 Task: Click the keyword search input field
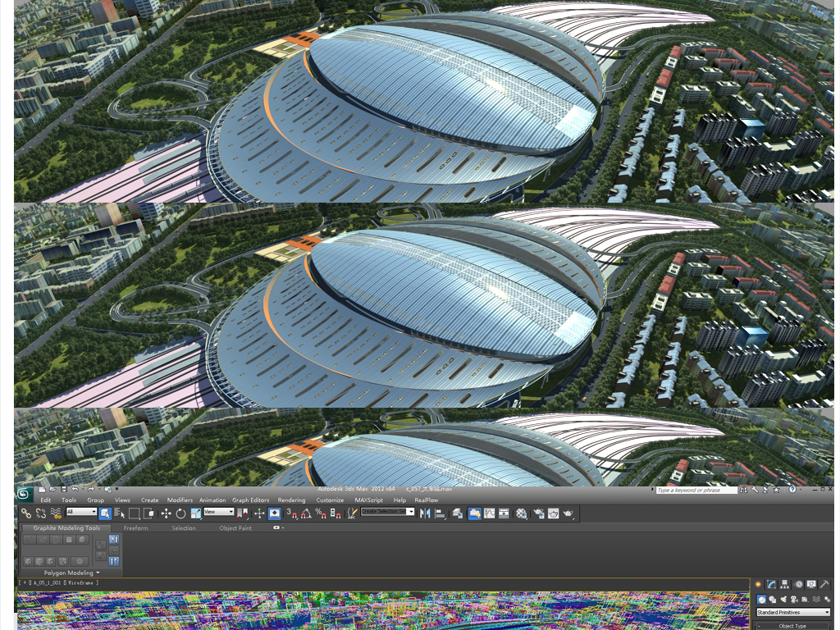[696, 490]
